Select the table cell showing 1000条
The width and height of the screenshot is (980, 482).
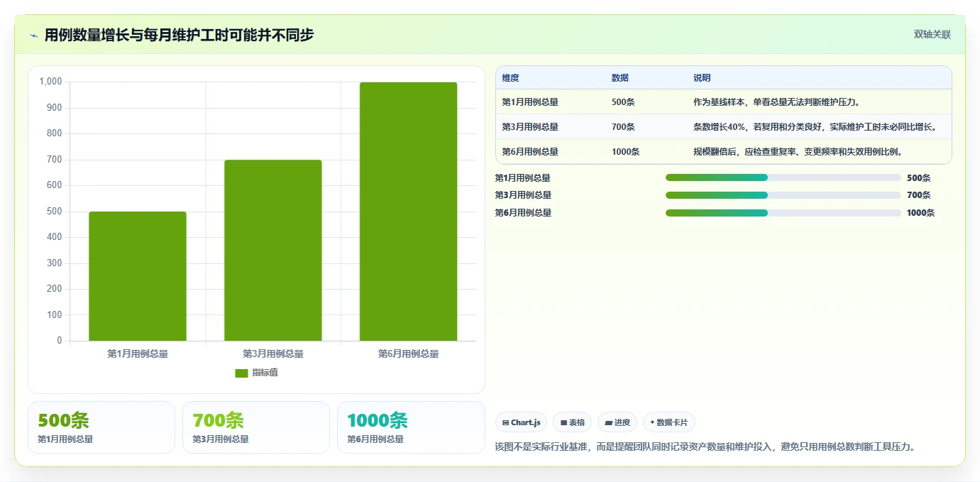625,152
